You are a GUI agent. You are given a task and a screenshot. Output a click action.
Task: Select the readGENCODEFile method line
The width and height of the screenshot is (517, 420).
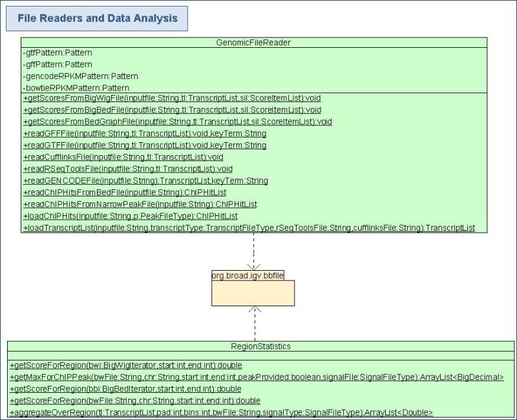tap(145, 181)
